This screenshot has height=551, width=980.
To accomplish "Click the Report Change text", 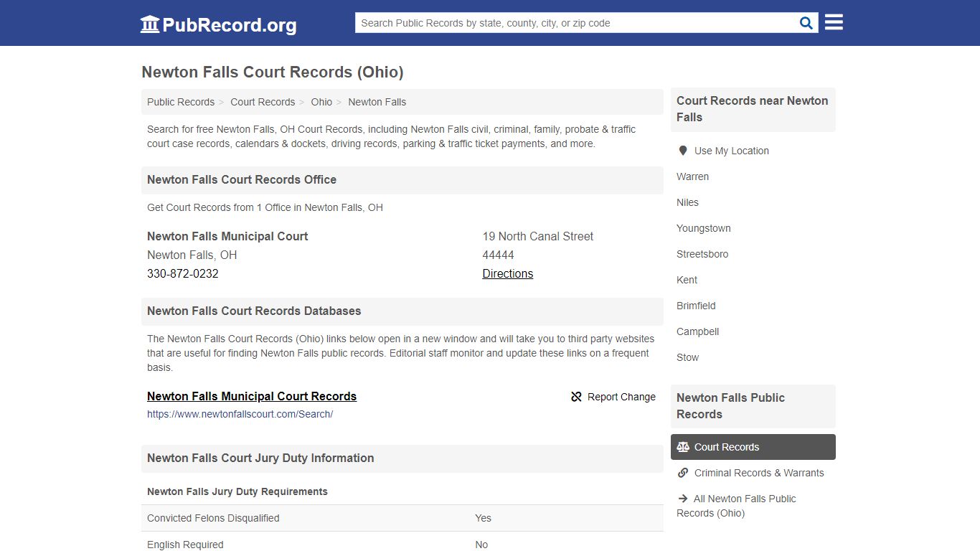I will (621, 397).
